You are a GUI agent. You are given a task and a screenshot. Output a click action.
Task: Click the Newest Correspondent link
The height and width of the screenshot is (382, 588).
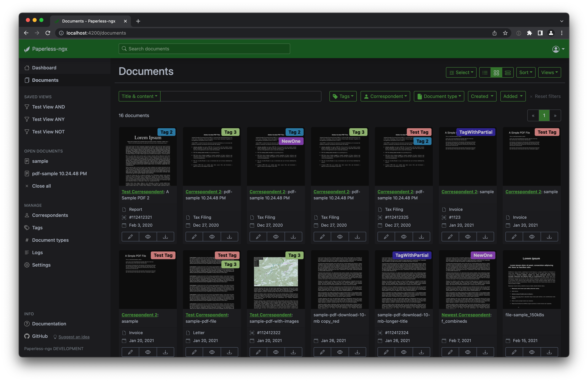466,315
